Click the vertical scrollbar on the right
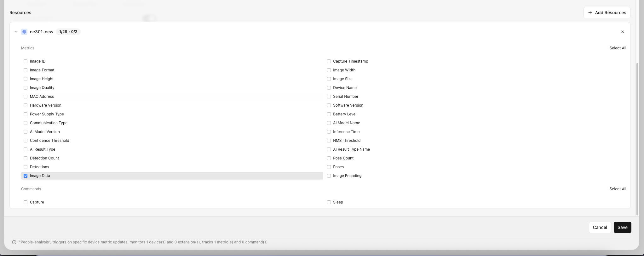The height and width of the screenshot is (256, 644). (637, 138)
